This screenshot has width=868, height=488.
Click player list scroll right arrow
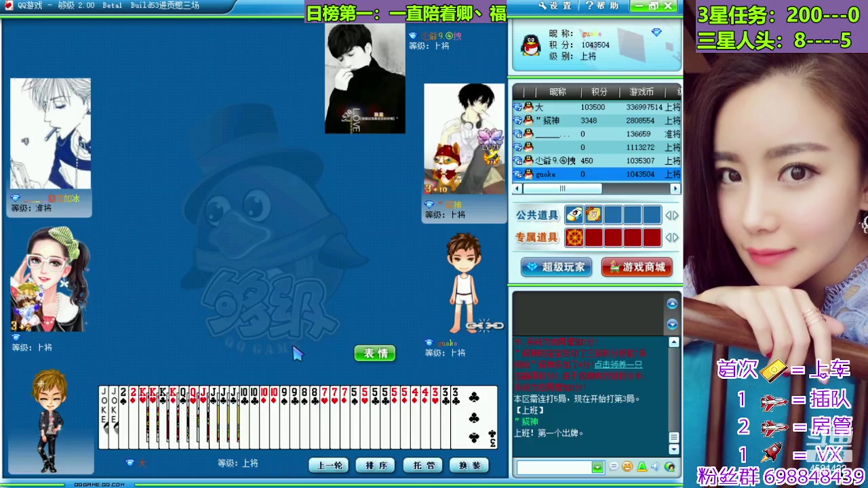pos(675,189)
